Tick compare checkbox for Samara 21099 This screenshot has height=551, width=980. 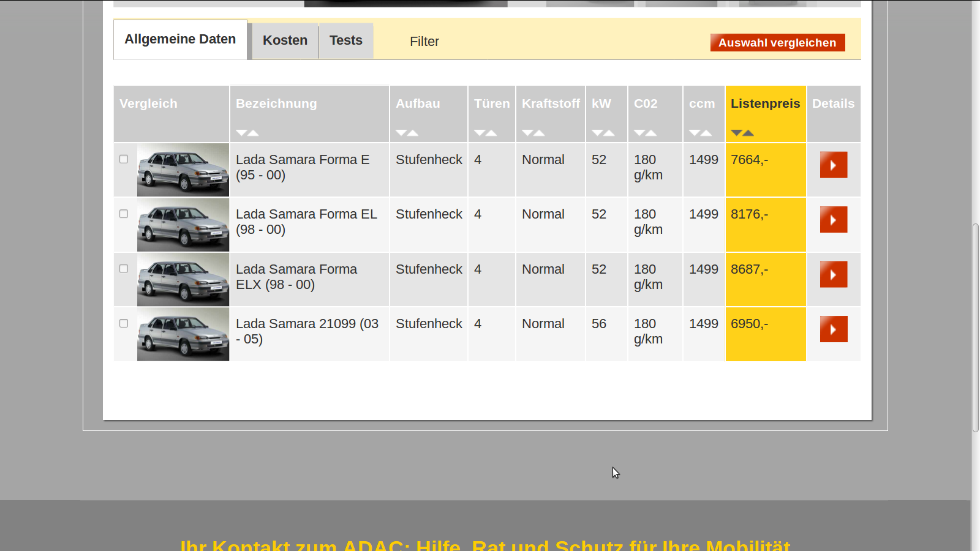point(124,323)
